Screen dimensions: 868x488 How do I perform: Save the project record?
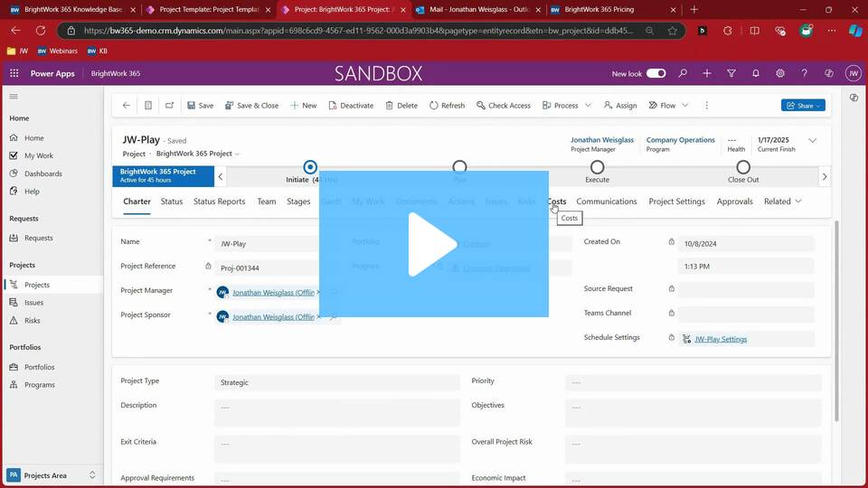[201, 105]
